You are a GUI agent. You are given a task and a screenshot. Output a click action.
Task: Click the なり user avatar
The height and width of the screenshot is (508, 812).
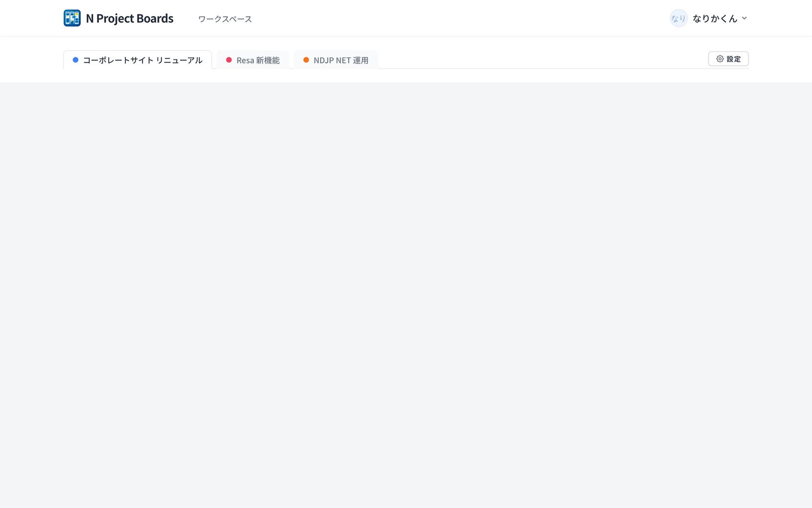pos(679,18)
